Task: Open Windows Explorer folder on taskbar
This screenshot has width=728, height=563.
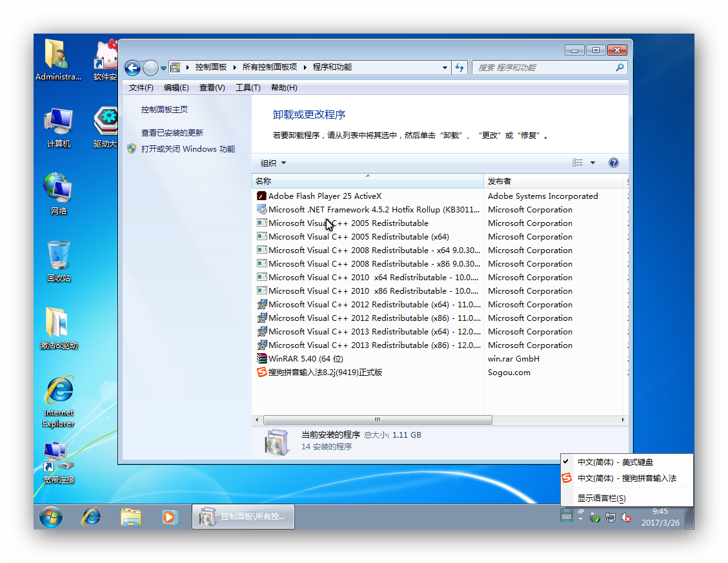Action: click(131, 517)
